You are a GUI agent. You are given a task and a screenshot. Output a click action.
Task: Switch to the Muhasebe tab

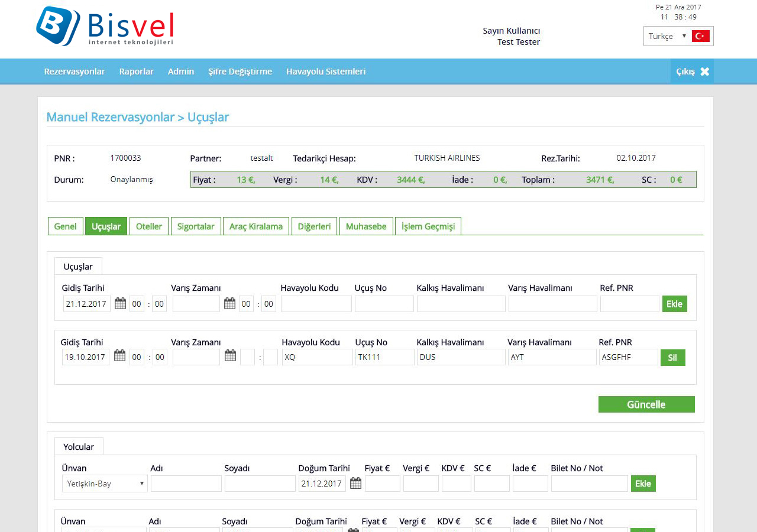point(366,226)
